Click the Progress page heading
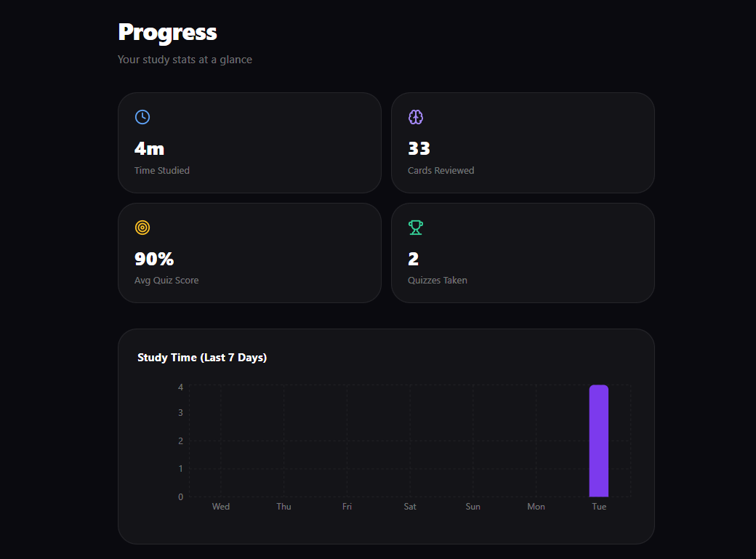Image resolution: width=756 pixels, height=559 pixels. pos(167,32)
